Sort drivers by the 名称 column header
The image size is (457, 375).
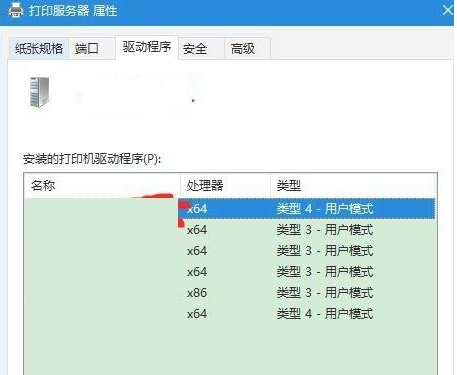[102, 185]
